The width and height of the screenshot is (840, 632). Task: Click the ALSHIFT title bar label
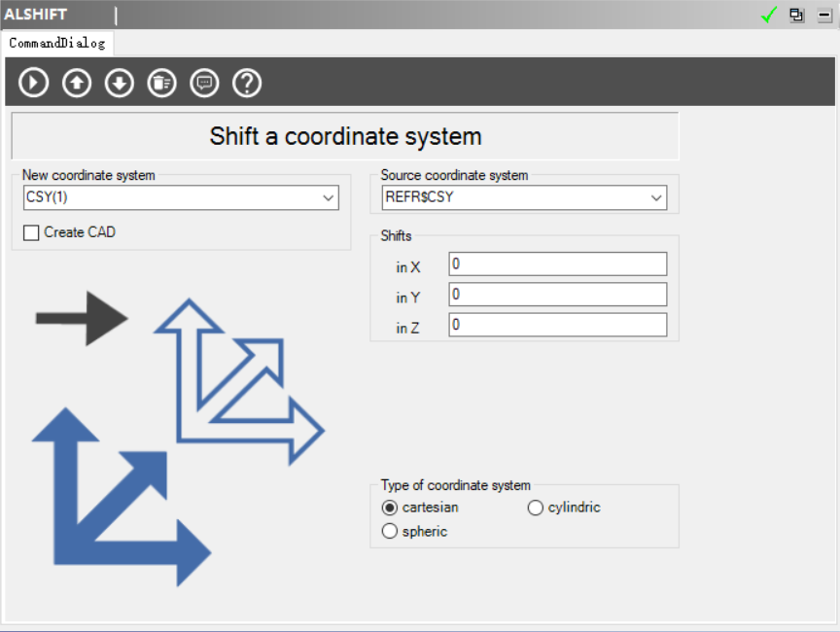pos(36,15)
